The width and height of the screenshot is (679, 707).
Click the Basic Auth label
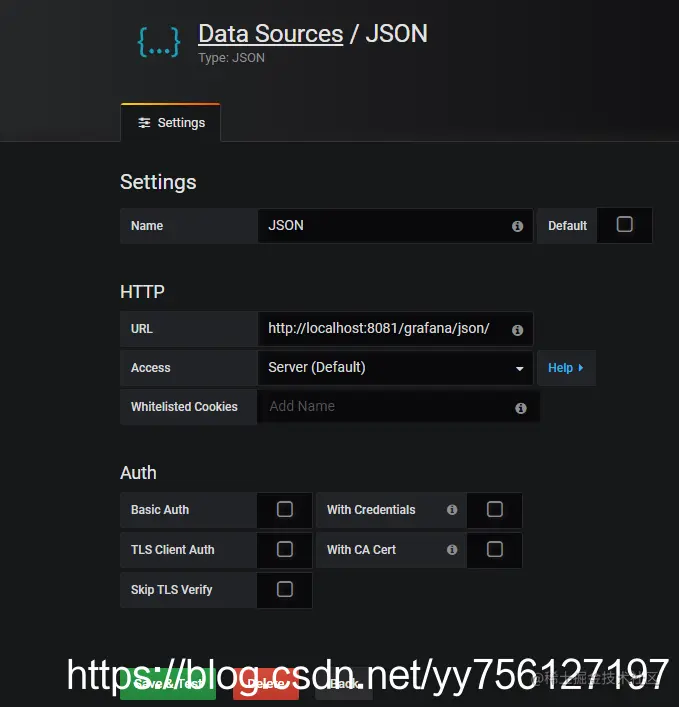tap(160, 510)
